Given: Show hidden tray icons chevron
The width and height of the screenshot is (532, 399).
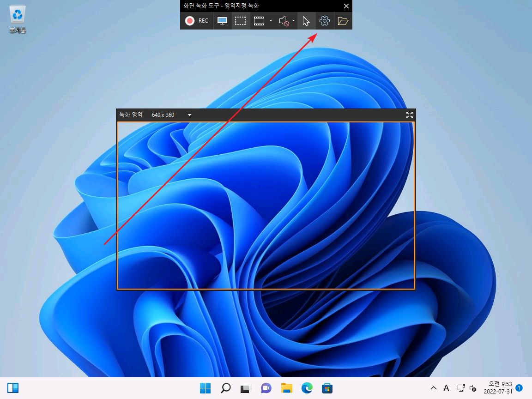Looking at the screenshot, I should coord(434,388).
